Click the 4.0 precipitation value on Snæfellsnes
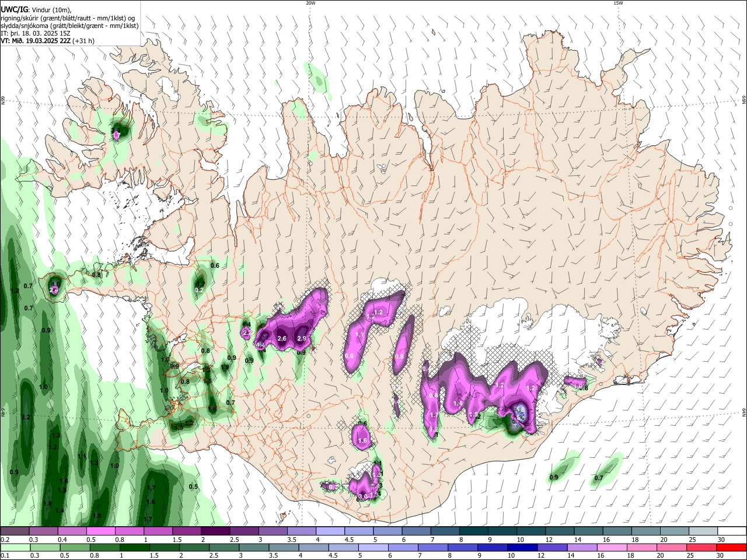747x560 pixels. [x=56, y=284]
